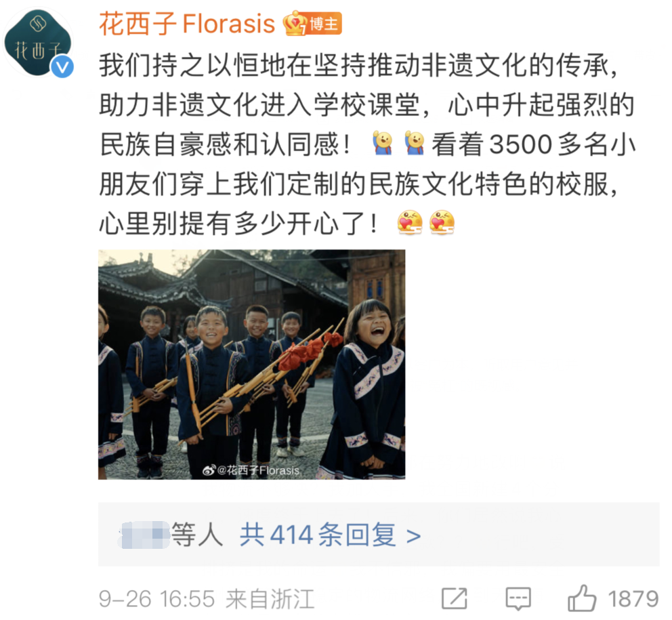Click the blurred commenter name before 等人
The width and height of the screenshot is (672, 620).
(144, 535)
